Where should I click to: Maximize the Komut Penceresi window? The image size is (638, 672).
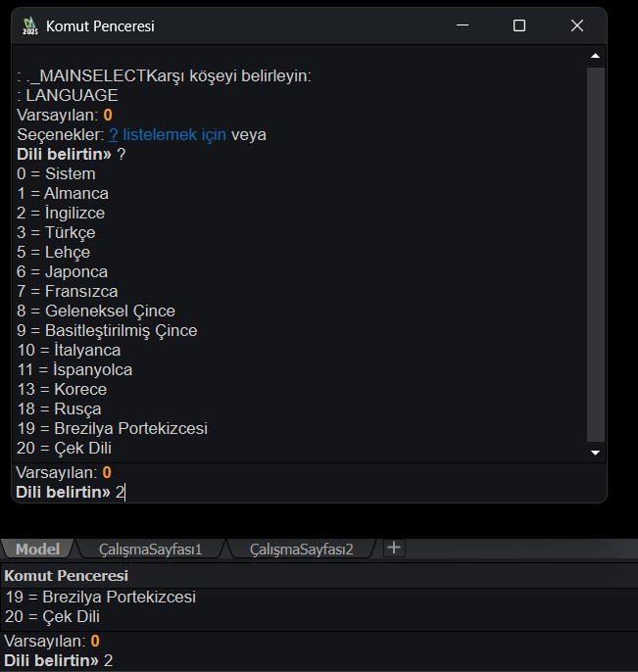point(519,26)
